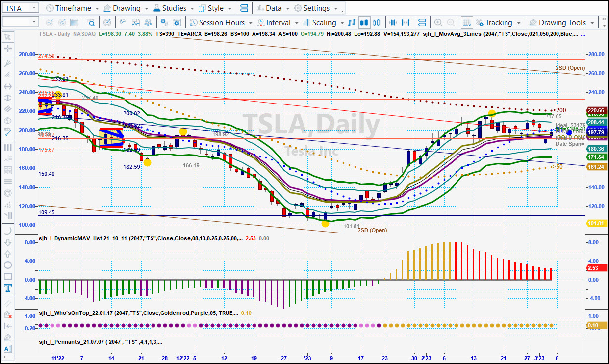
Task: Click the chart search magnifier icon
Action: (91, 23)
